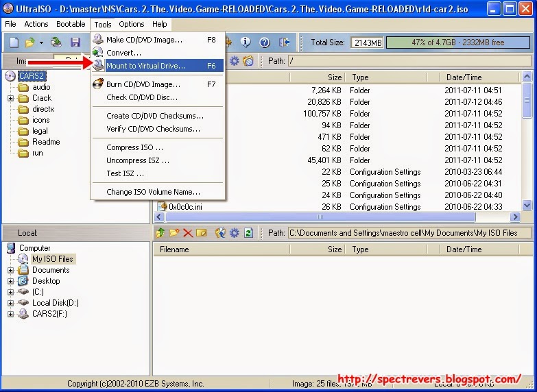
Task: Click the image list Size column header
Action: click(x=318, y=77)
